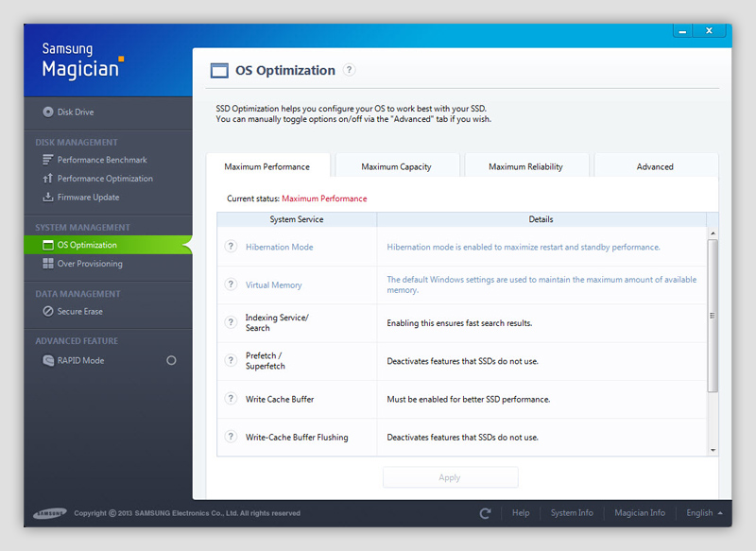756x551 pixels.
Task: Select Over Provisioning in sidebar
Action: coord(90,264)
